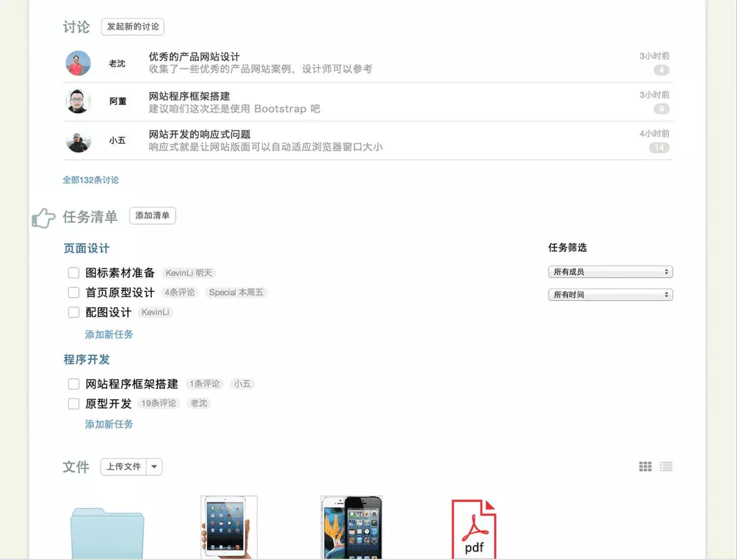The height and width of the screenshot is (560, 737).
Task: Switch files to list view icon
Action: 666,467
